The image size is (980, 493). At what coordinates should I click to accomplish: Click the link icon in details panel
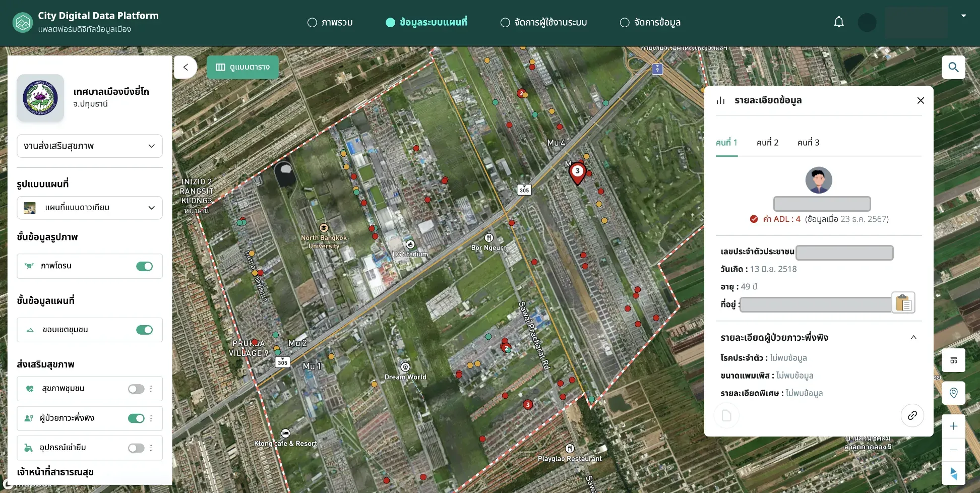(912, 415)
